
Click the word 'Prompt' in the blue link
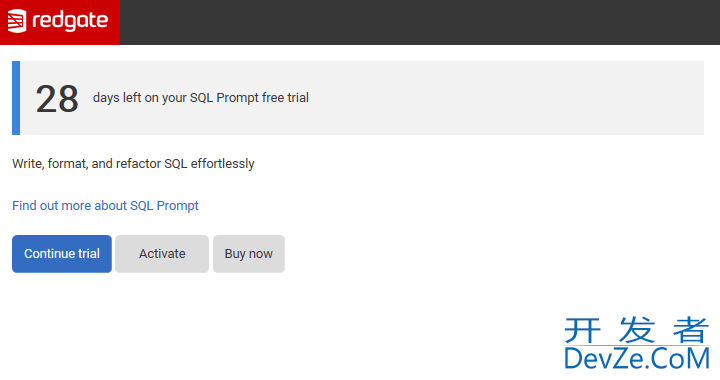tap(178, 206)
